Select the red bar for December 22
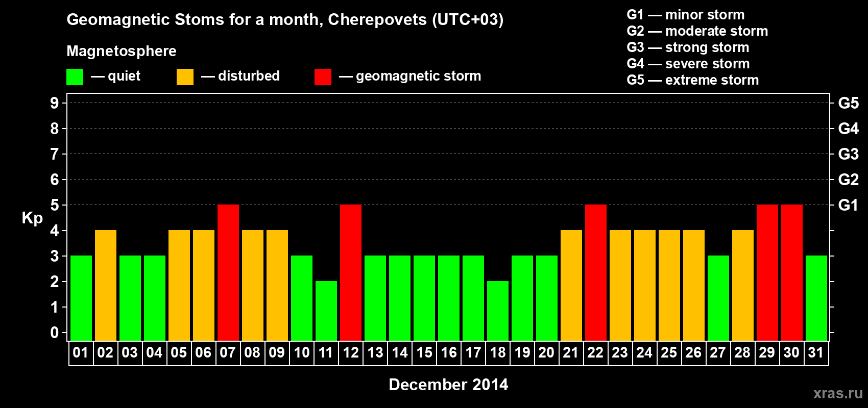 pos(596,272)
